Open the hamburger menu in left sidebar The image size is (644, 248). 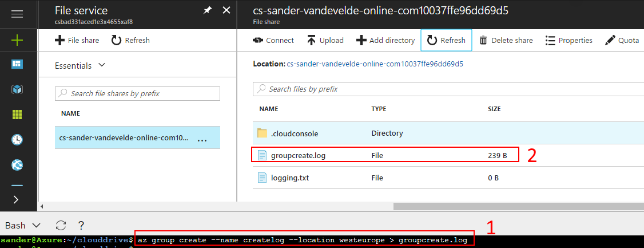[x=17, y=14]
